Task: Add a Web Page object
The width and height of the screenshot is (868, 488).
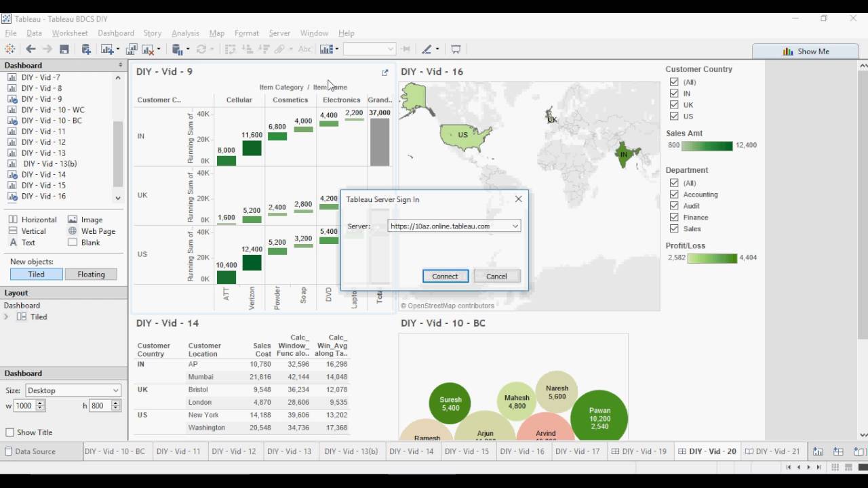Action: click(92, 231)
